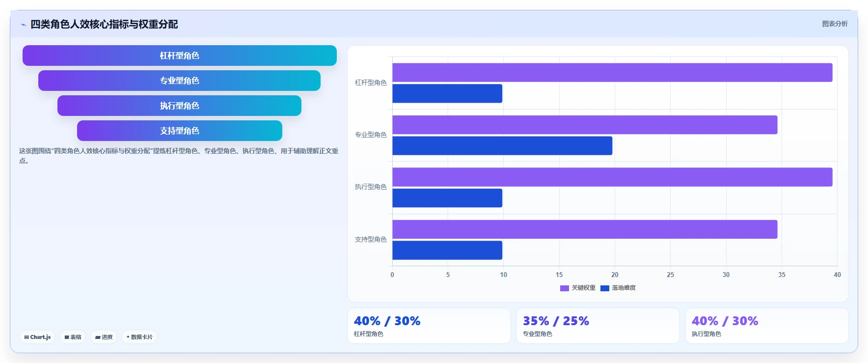Click the chart title 四类角色人效核心指标与权重分配

104,24
